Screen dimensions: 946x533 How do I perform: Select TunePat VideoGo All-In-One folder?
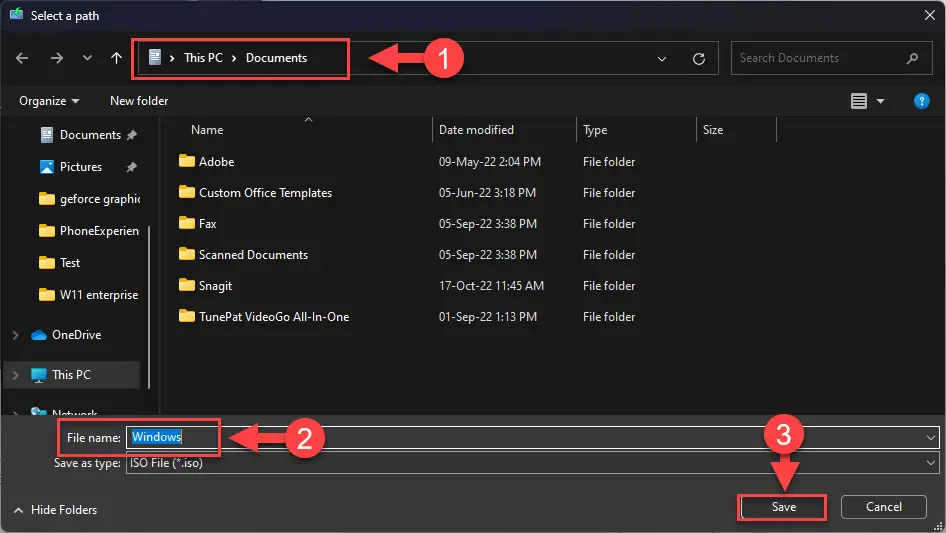pyautogui.click(x=274, y=317)
